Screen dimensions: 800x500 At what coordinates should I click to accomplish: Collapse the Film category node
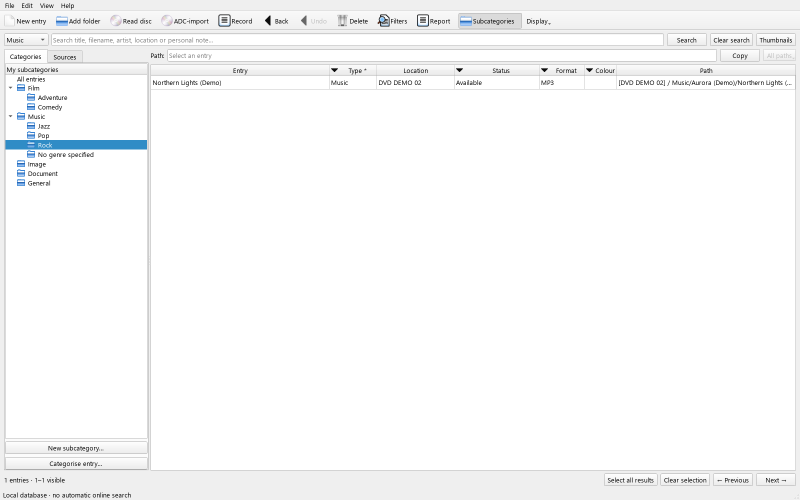point(10,88)
